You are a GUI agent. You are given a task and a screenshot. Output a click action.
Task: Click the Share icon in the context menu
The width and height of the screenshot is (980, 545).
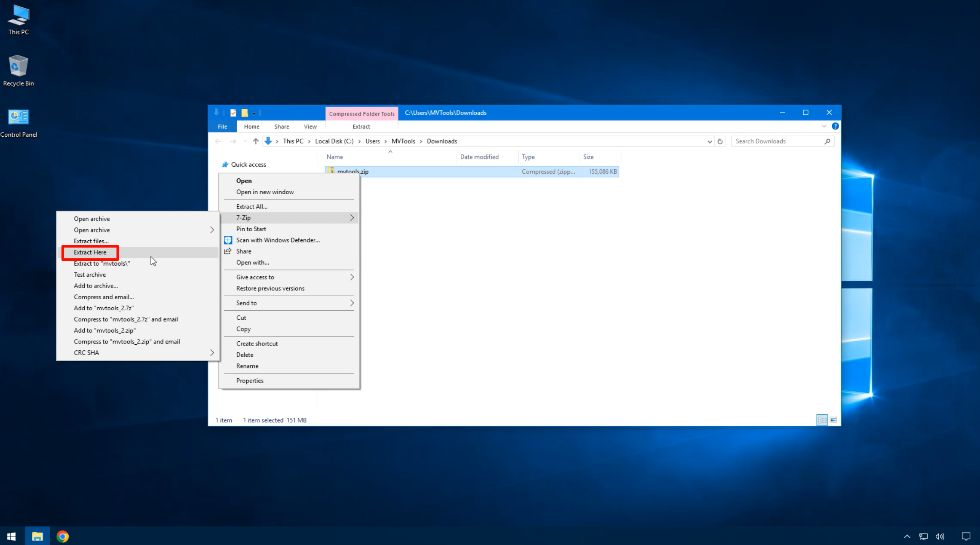(228, 251)
